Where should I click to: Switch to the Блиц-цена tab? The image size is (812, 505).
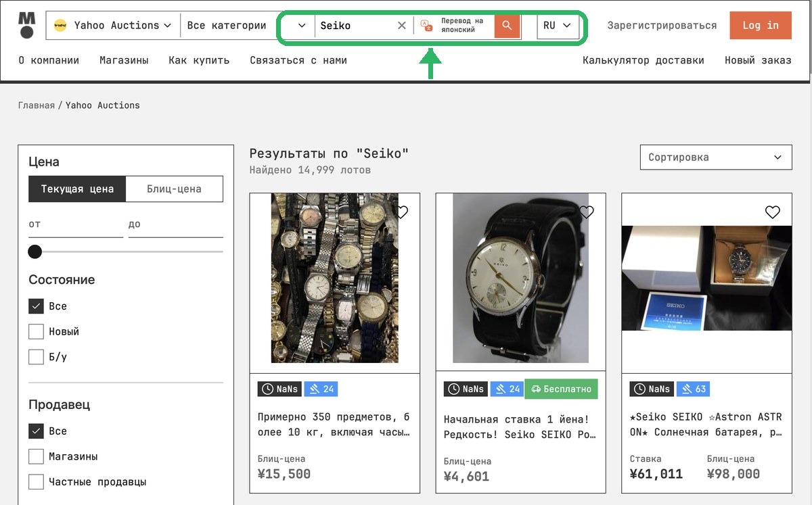coord(174,189)
